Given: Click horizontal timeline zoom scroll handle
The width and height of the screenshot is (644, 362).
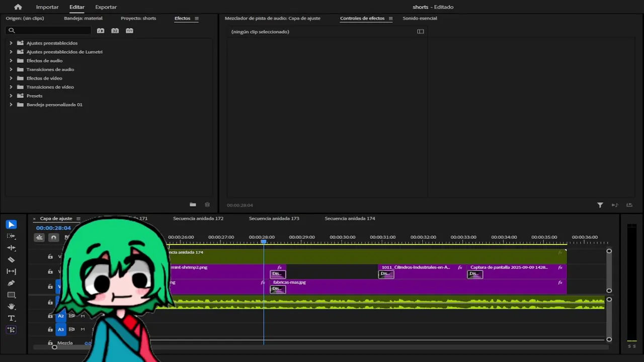Looking at the screenshot, I should point(54,347).
